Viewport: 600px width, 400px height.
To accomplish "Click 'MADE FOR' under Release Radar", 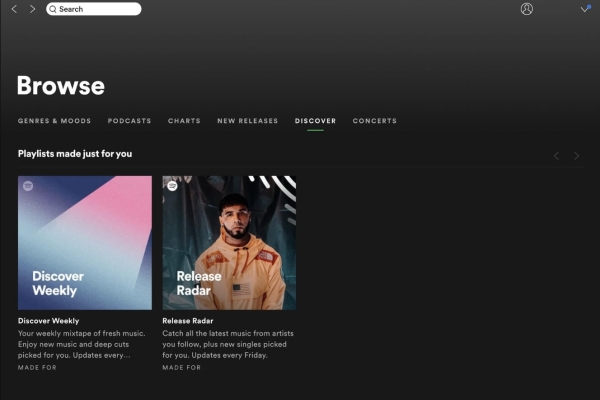I will click(x=181, y=367).
